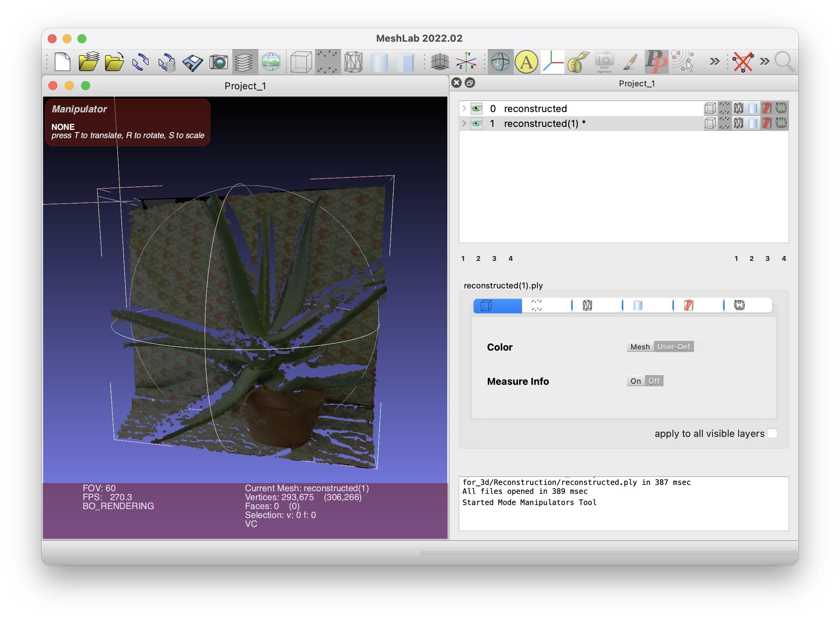Screen dimensions: 840x620
Task: Click the Manipulators Tool sphere icon
Action: click(500, 62)
